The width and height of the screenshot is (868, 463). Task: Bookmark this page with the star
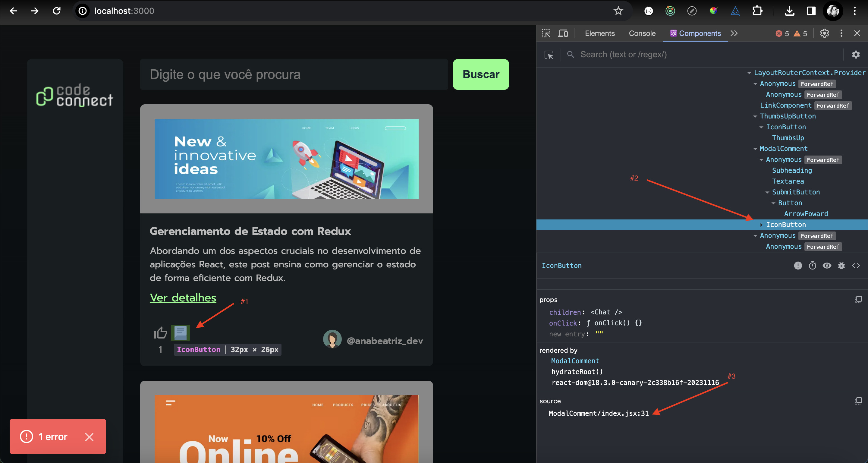coord(618,11)
